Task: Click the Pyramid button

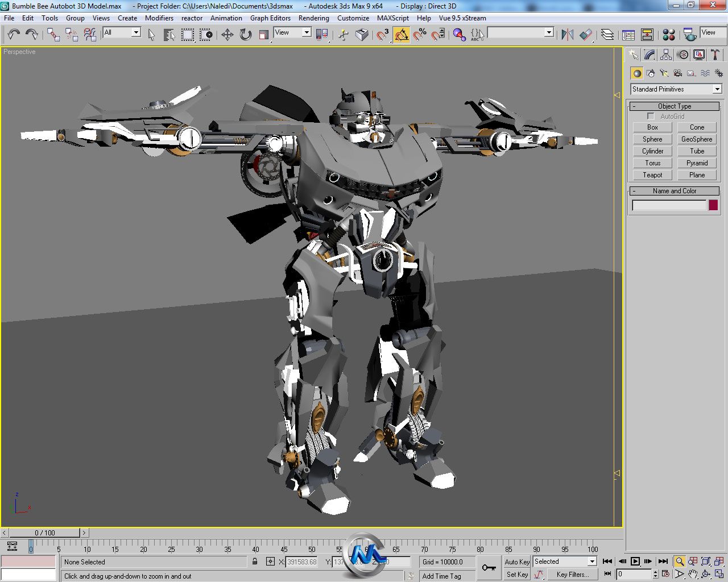Action: click(697, 163)
